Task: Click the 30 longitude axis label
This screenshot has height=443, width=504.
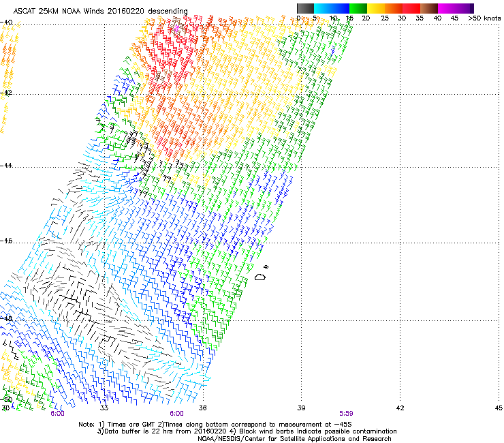Action: coord(5,408)
